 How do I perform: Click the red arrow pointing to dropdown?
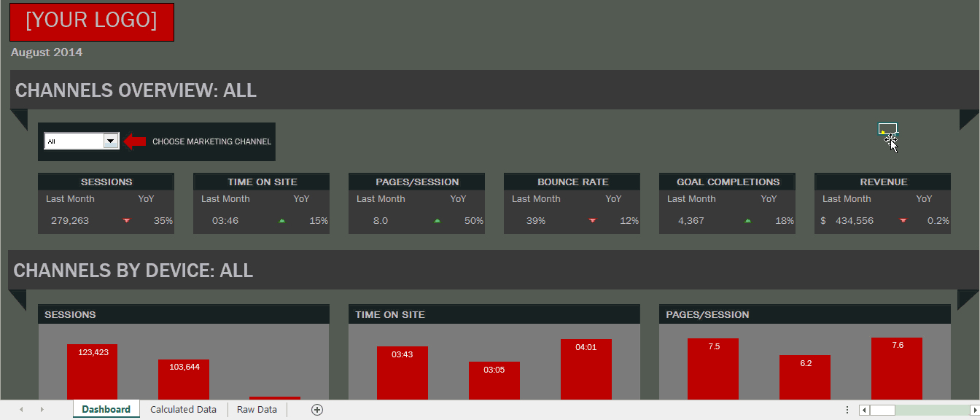point(135,141)
